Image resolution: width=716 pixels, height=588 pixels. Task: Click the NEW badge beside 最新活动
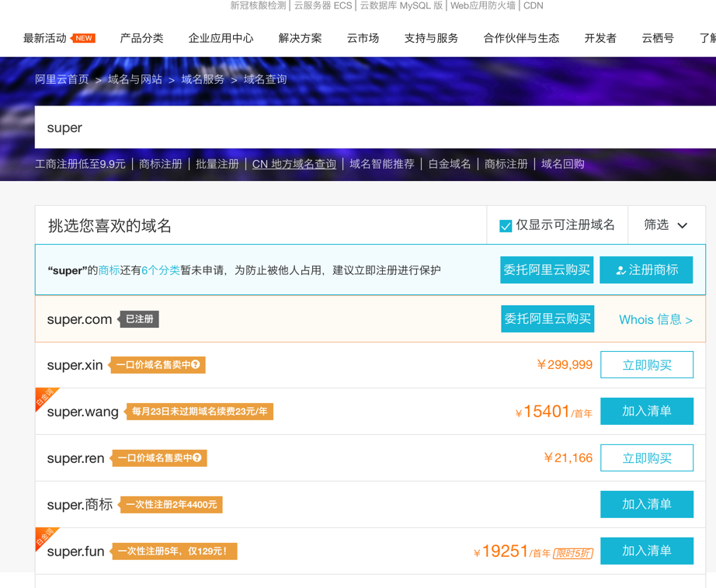pos(84,38)
